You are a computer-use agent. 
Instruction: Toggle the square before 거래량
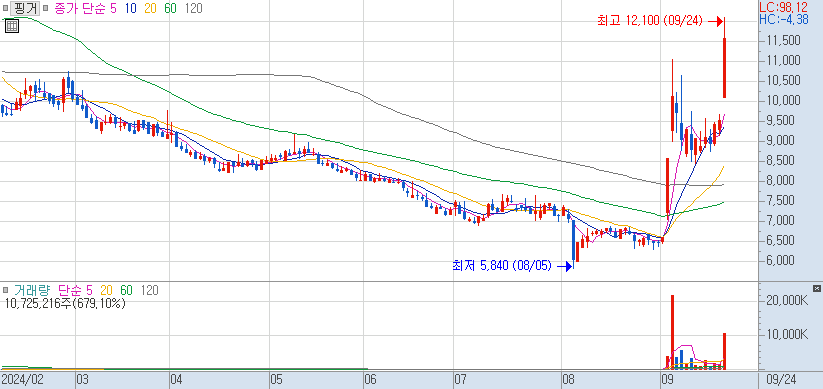pos(5,290)
